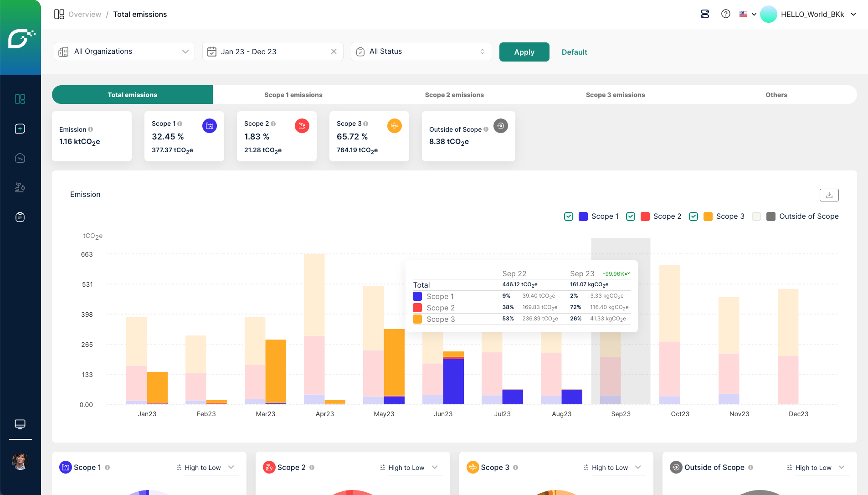
Task: Click the orange Scope 3 legend color swatch
Action: (x=708, y=217)
